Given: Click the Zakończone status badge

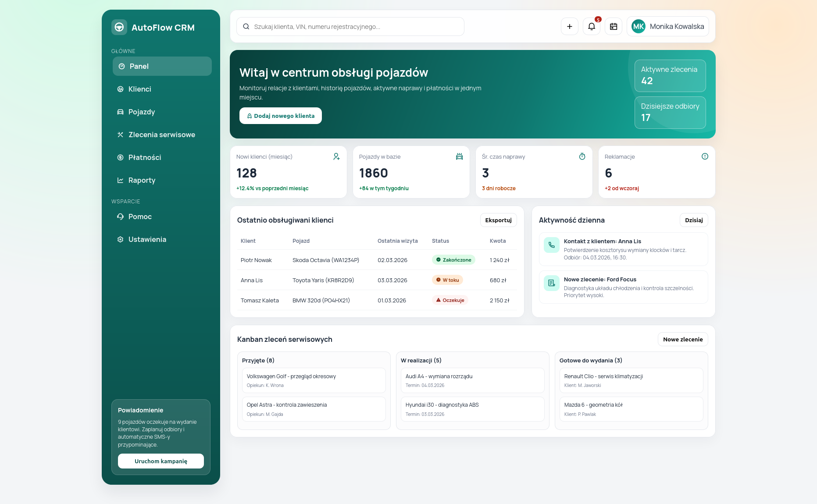Looking at the screenshot, I should click(453, 260).
